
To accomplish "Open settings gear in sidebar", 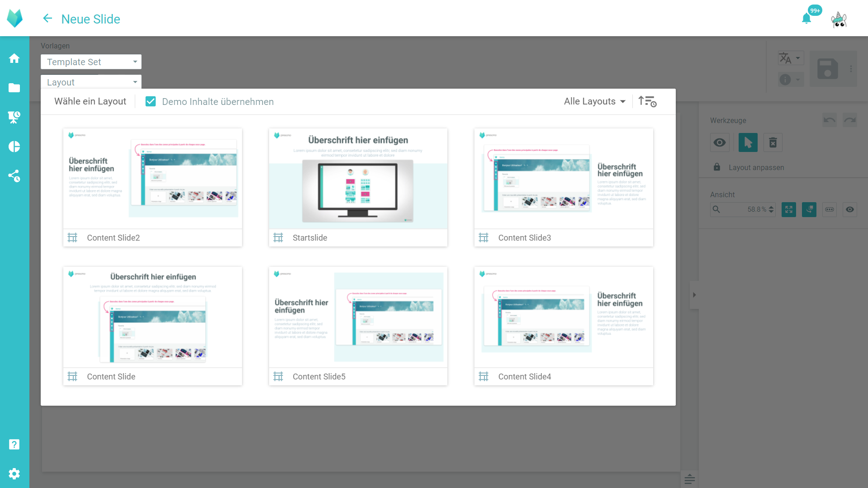I will pos(14,474).
